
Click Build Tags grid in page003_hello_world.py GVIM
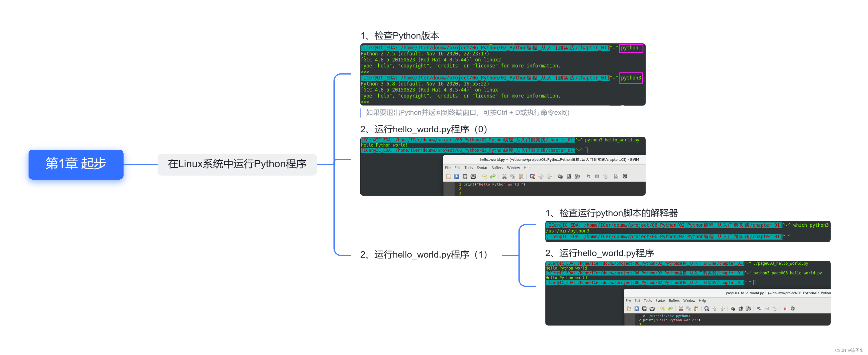tap(767, 308)
